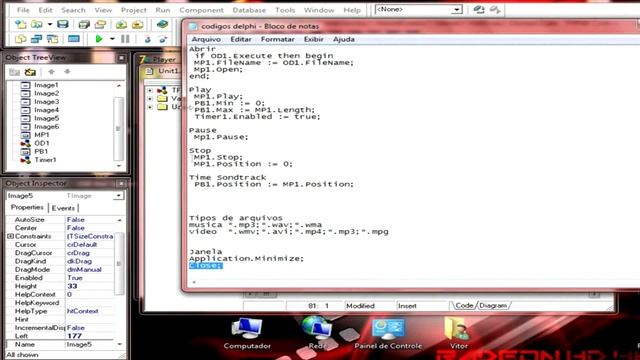This screenshot has height=360, width=640.
Task: Open the Project menu
Action: click(133, 10)
